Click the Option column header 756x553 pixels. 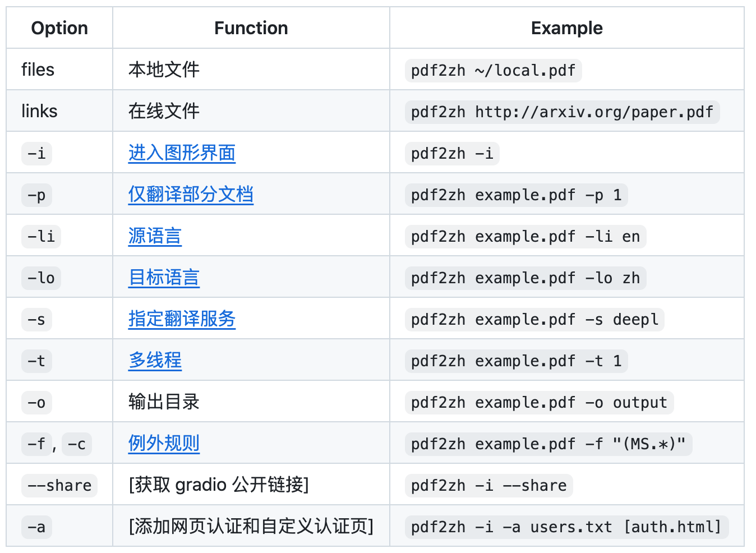pyautogui.click(x=59, y=28)
